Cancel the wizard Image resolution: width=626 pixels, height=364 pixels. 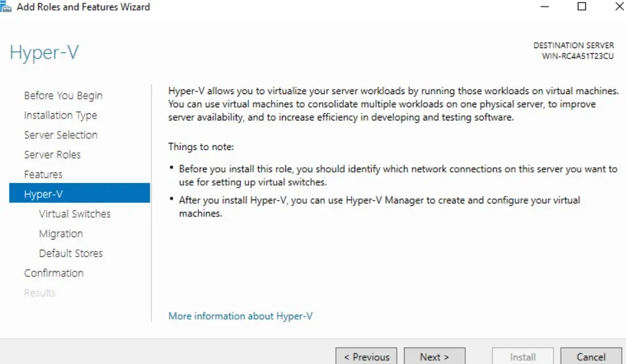tap(591, 357)
